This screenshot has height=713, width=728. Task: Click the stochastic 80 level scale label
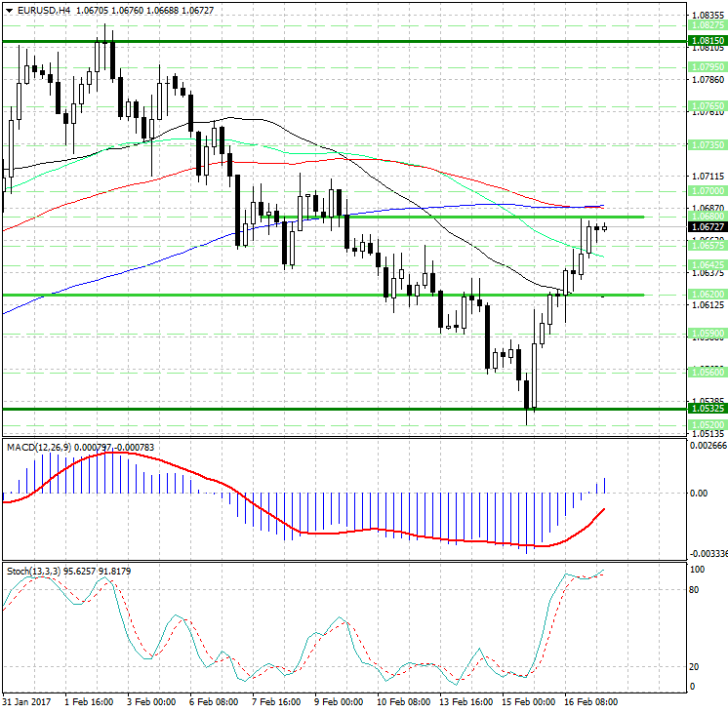coord(694,590)
